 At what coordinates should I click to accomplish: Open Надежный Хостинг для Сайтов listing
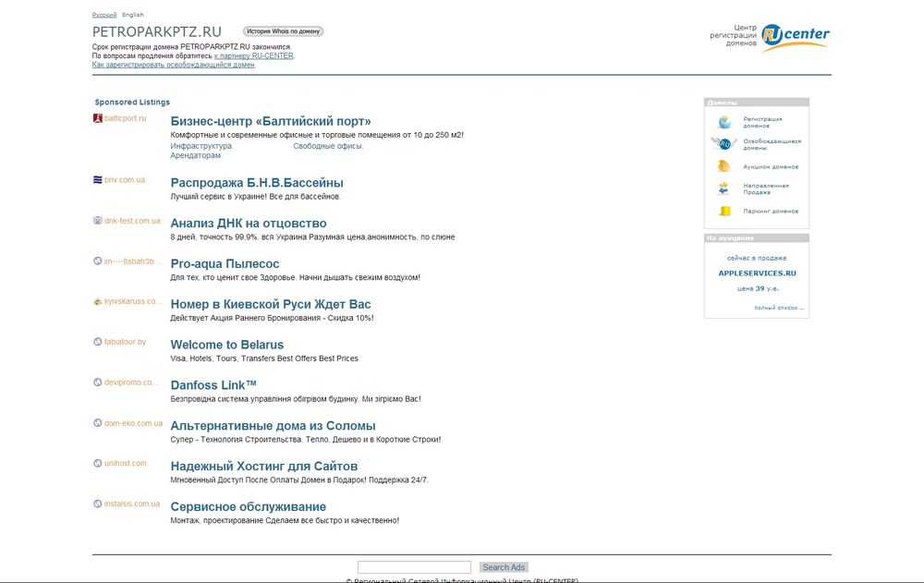264,467
